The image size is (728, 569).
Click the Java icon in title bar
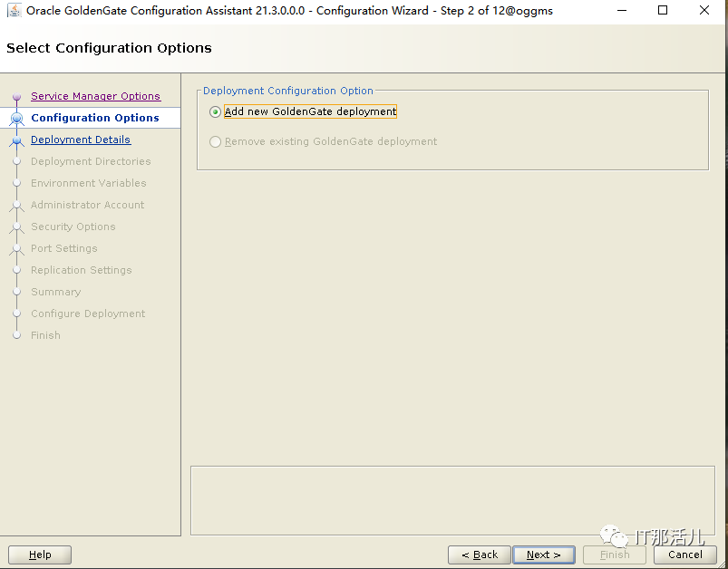coord(15,10)
